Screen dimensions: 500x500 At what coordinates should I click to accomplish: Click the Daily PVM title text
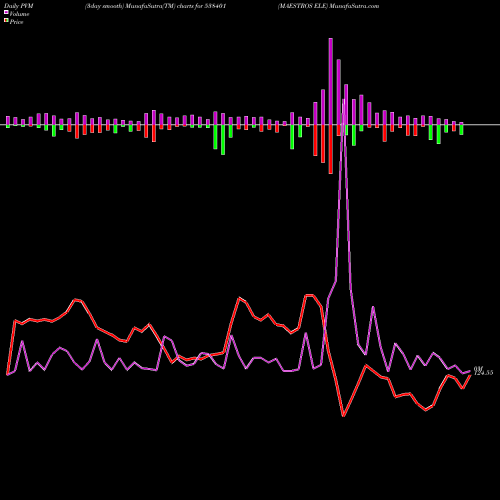19,6
